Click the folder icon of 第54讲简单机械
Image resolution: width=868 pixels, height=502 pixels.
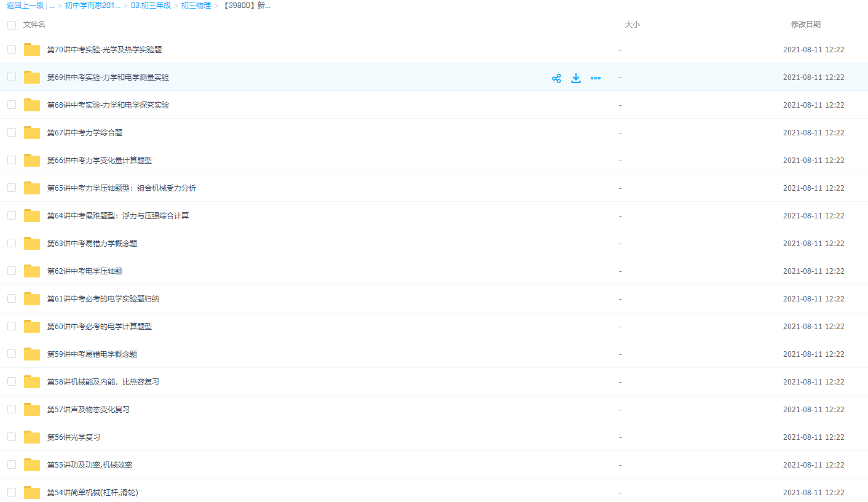click(32, 493)
